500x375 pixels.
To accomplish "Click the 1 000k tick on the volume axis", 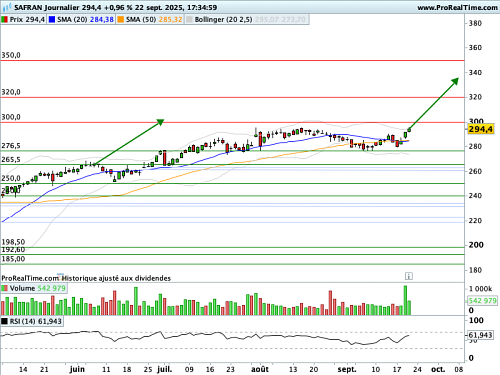I will click(480, 289).
